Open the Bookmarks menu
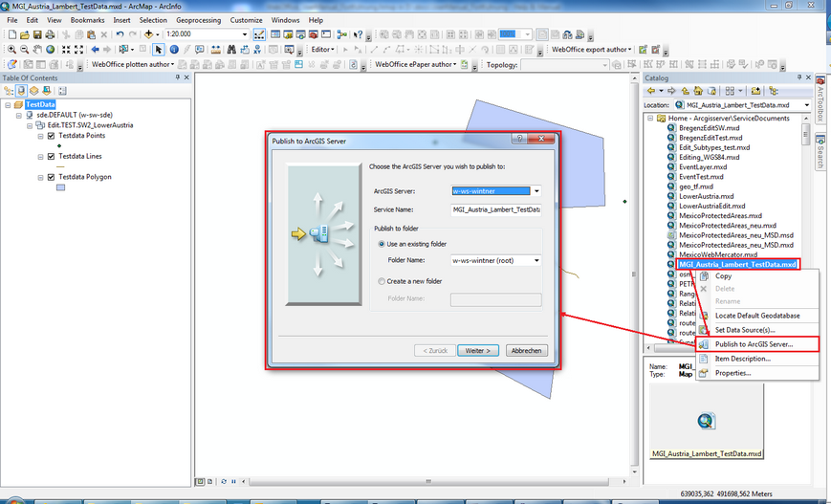Screen dimensions: 831x504 [87, 20]
